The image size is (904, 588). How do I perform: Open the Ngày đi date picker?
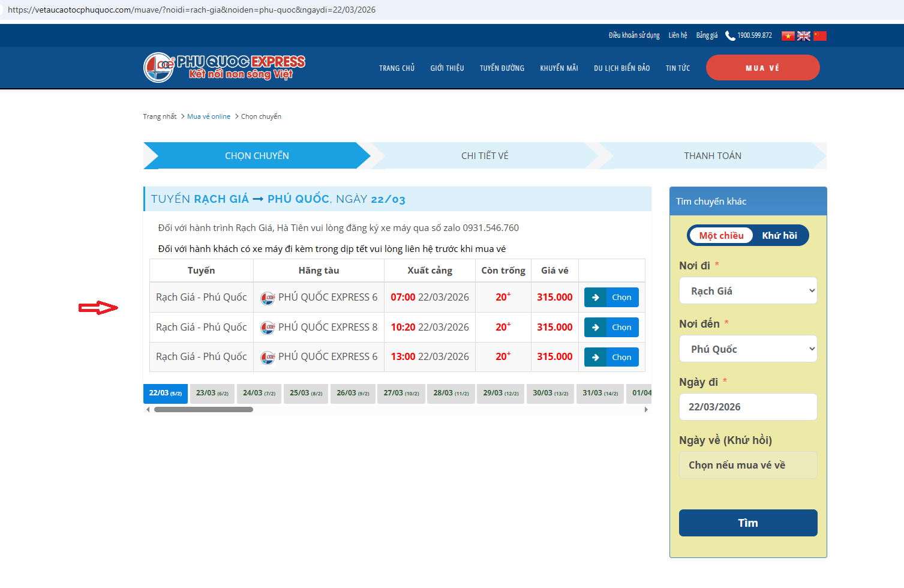pyautogui.click(x=747, y=407)
